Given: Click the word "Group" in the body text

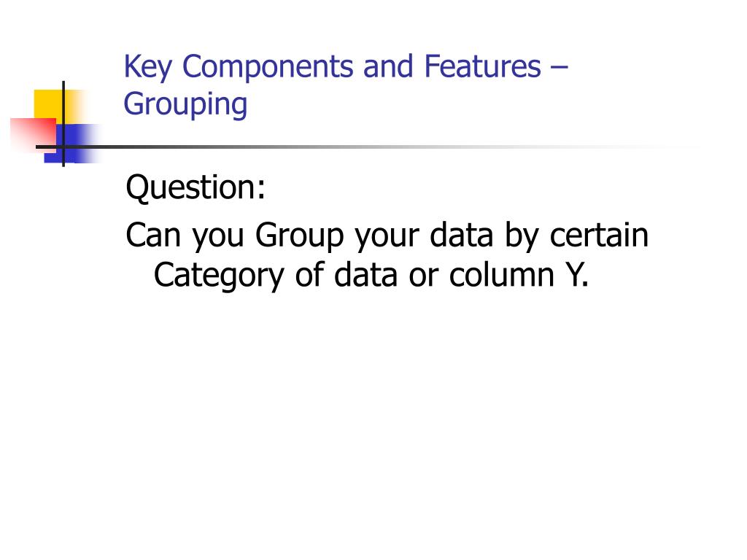Looking at the screenshot, I should (300, 236).
